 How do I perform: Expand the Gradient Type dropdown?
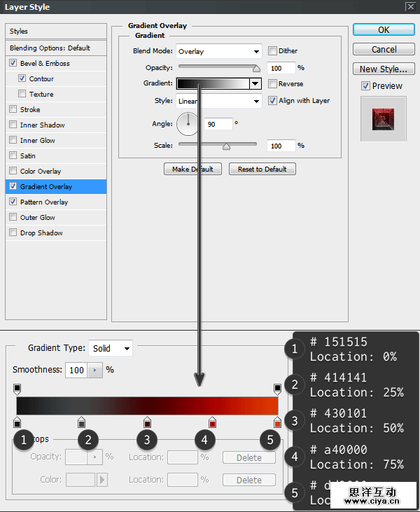pyautogui.click(x=111, y=348)
